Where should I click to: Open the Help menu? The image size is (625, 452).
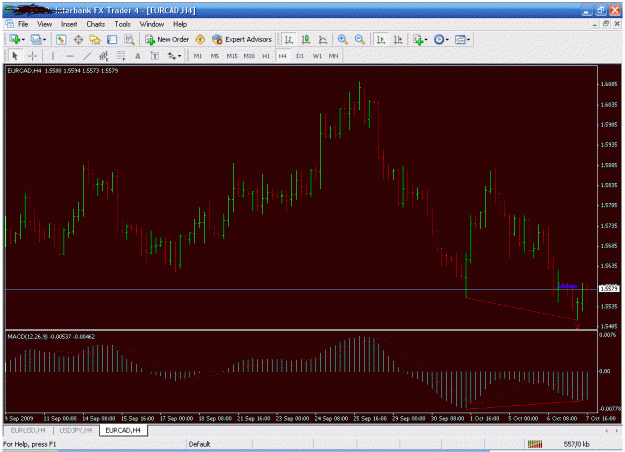[180, 24]
